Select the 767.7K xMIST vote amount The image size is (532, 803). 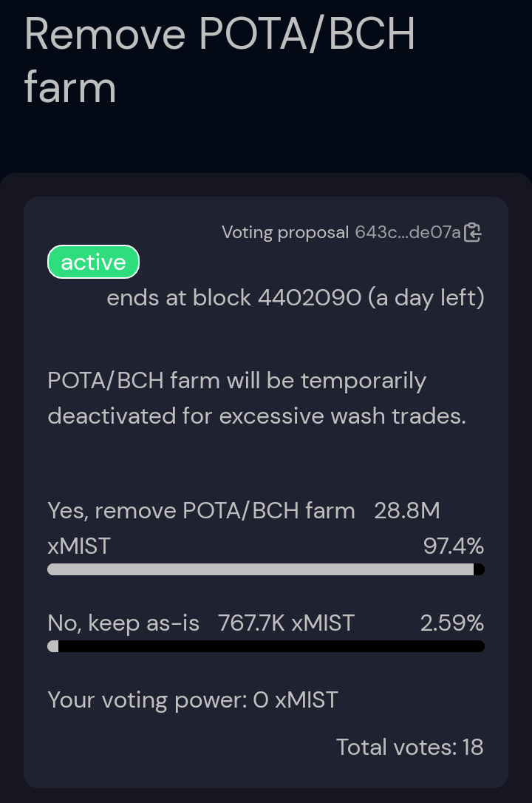pos(286,623)
